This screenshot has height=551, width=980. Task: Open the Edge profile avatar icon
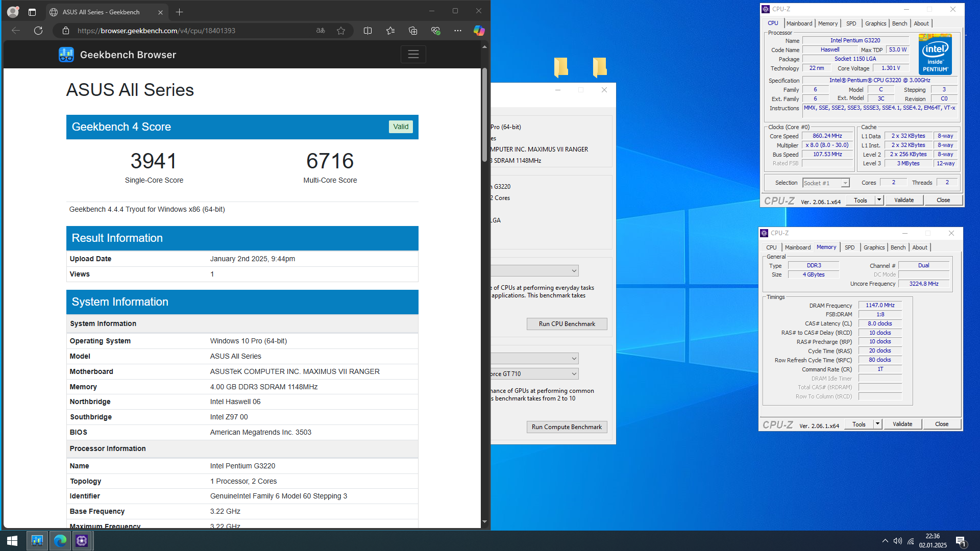[x=13, y=12]
